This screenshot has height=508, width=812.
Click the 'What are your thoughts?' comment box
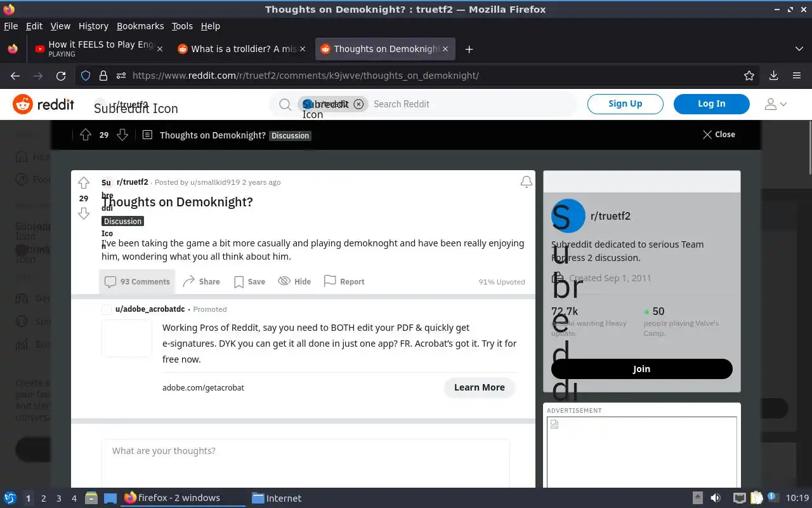click(x=305, y=464)
